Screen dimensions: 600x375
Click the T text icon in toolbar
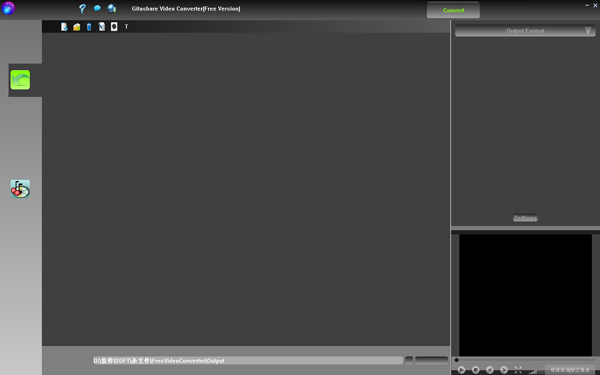pos(126,26)
